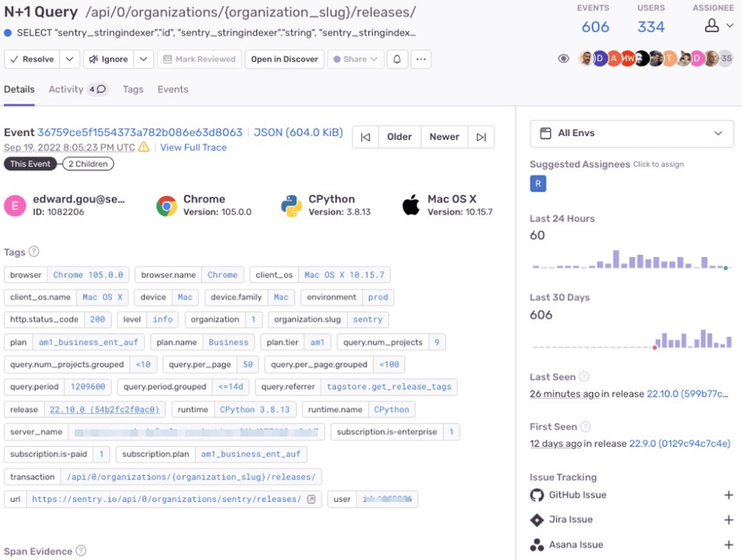Jump to oldest event arrow icon
The width and height of the screenshot is (742, 560).
[x=366, y=137]
